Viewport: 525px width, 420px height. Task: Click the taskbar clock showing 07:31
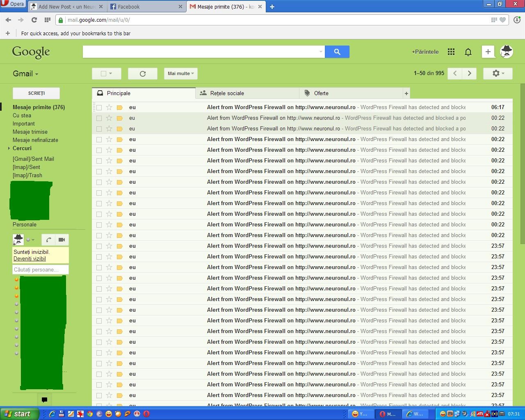coord(514,414)
